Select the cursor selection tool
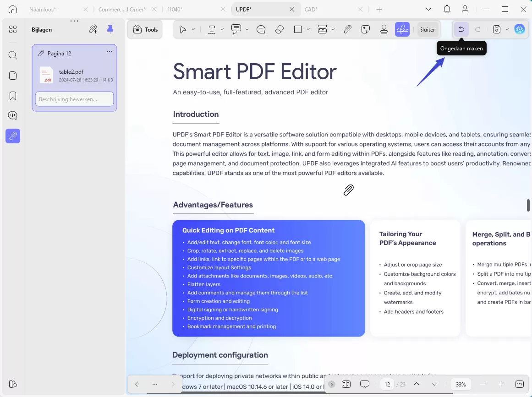This screenshot has width=532, height=397. [x=183, y=29]
